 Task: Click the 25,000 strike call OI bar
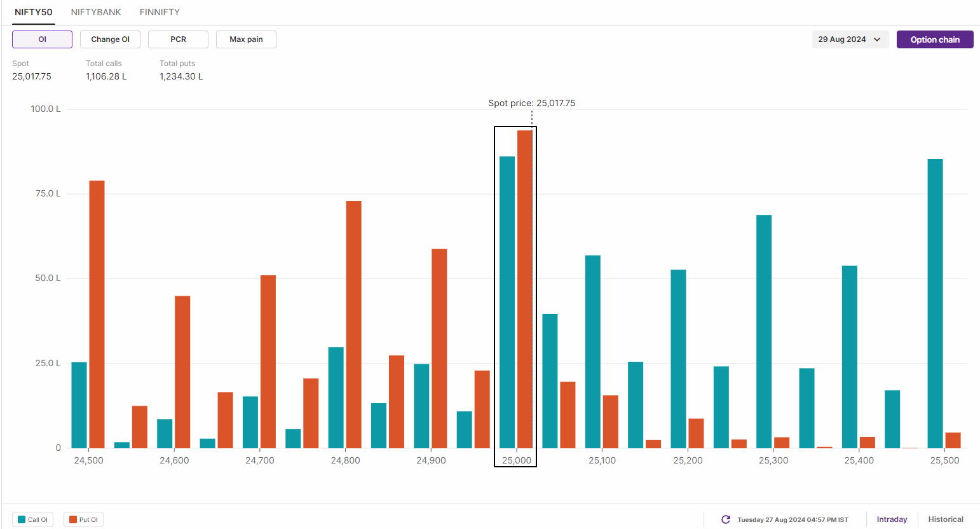point(507,302)
